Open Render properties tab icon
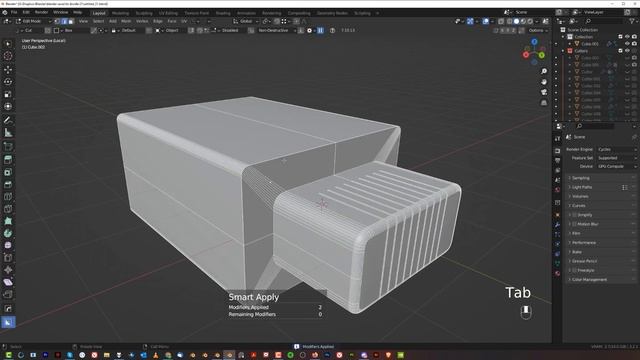 [x=558, y=151]
